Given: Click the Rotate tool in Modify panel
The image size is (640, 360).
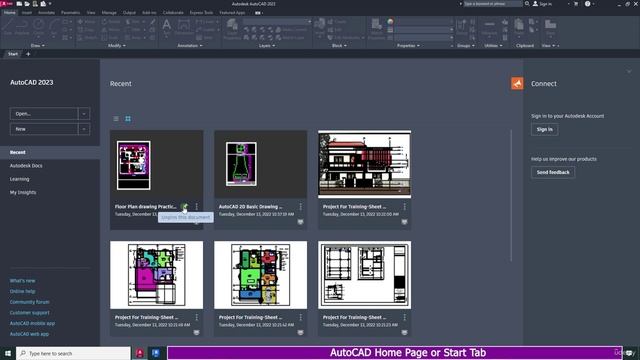Looking at the screenshot, I should [x=111, y=22].
